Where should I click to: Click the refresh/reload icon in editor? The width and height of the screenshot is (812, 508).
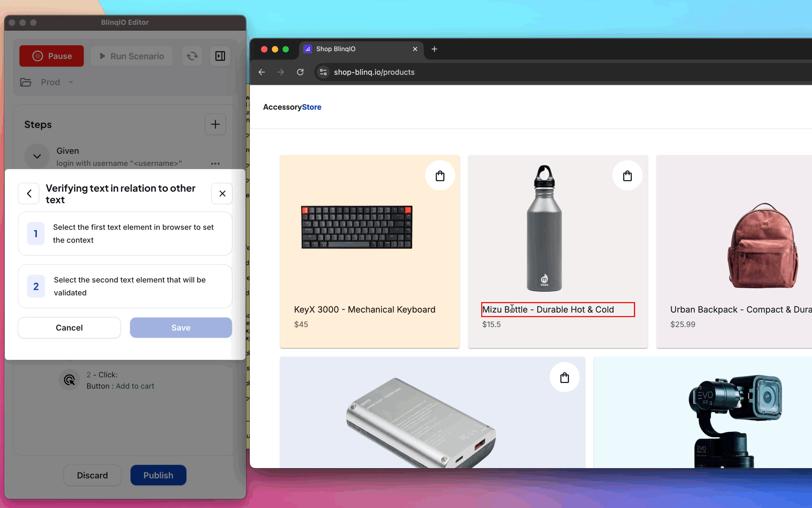(x=192, y=56)
